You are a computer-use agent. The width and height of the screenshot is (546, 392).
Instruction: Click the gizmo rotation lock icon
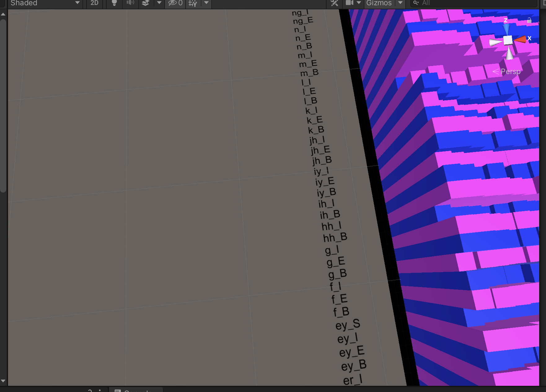click(x=529, y=20)
